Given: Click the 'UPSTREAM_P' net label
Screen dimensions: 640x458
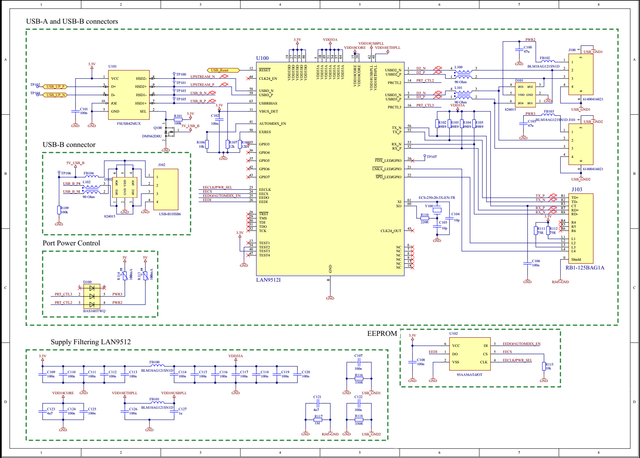Looking at the screenshot, I should [202, 85].
